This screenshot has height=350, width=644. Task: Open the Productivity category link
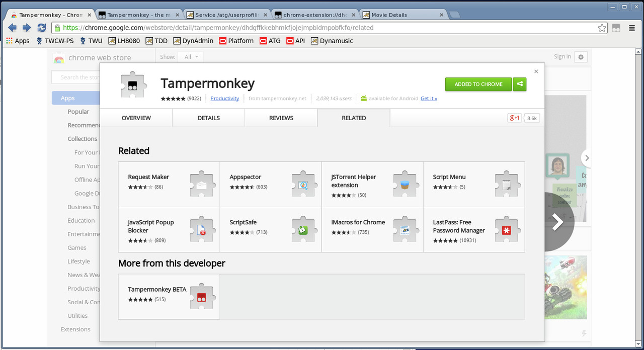coord(224,99)
